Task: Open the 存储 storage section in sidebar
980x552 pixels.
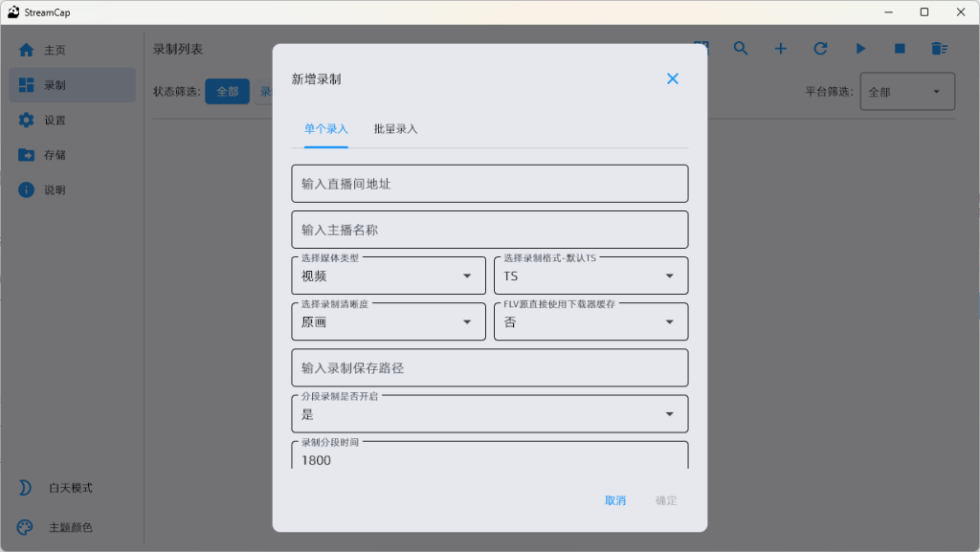Action: 57,154
